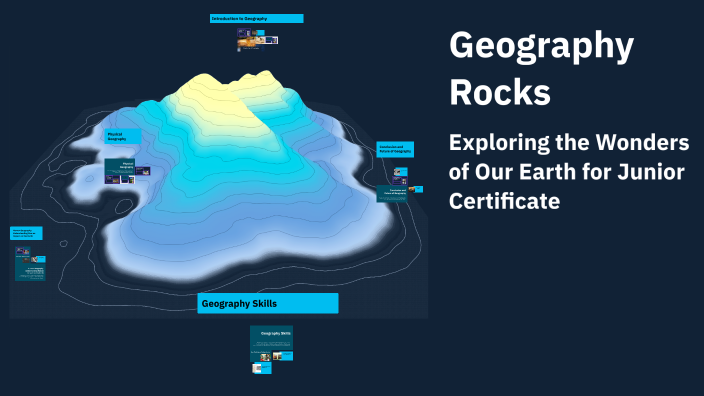The width and height of the screenshot is (704, 396).
Task: Open the Human Geography teal slide thumbnail
Action: tap(30, 272)
